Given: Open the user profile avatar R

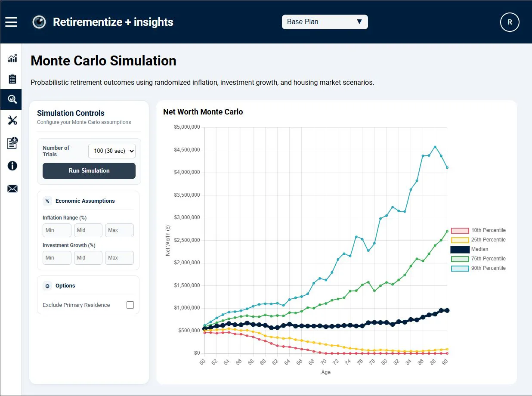Looking at the screenshot, I should tap(510, 22).
